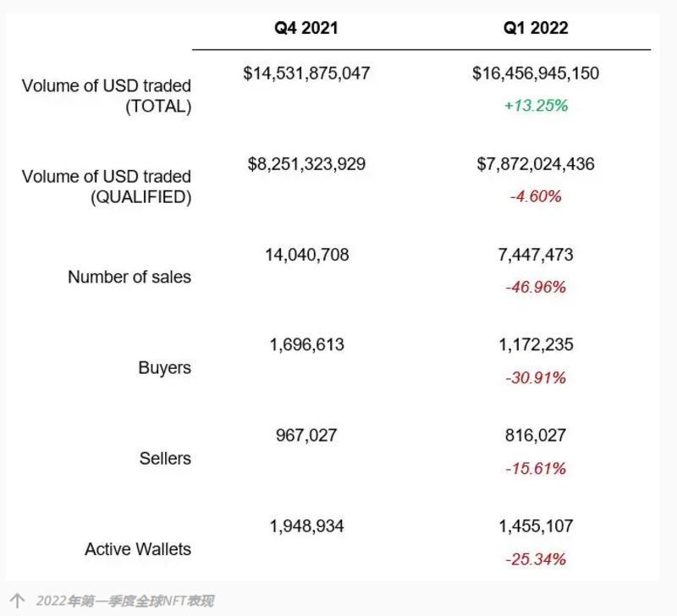
Task: Select the 1,172,235 buyers value
Action: 536,345
